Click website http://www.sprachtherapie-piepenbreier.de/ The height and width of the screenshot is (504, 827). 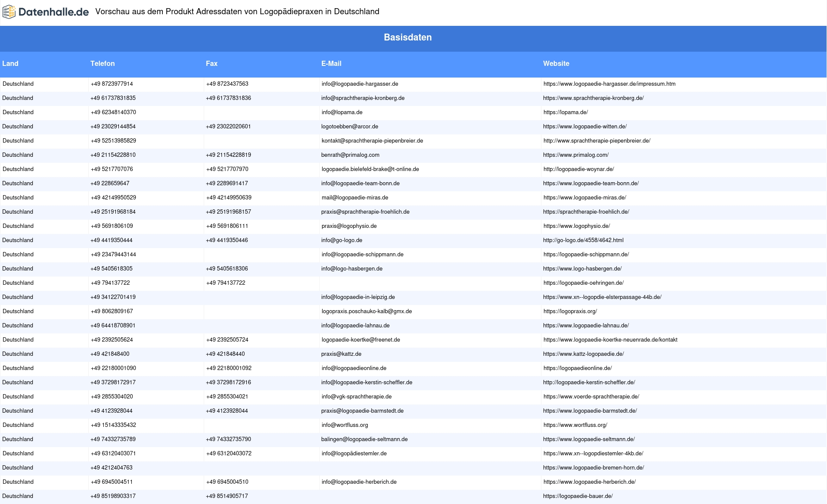click(597, 141)
